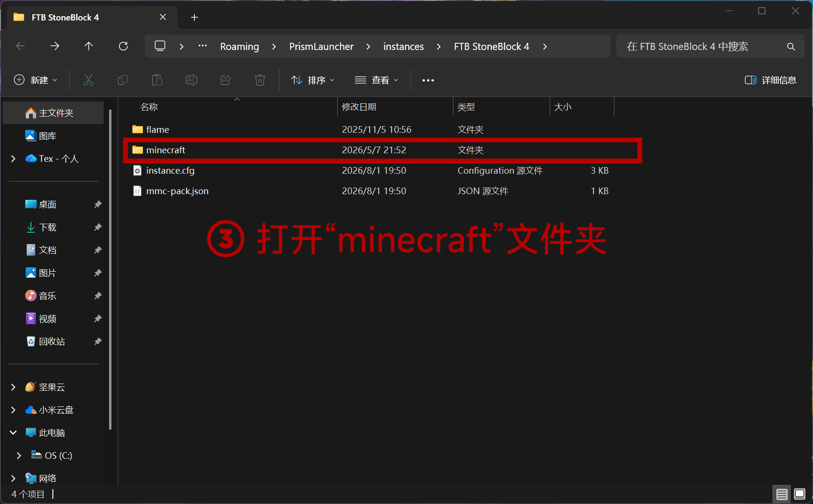Unpin 下载 using its pin icon
Viewport: 813px width, 504px height.
[x=98, y=227]
